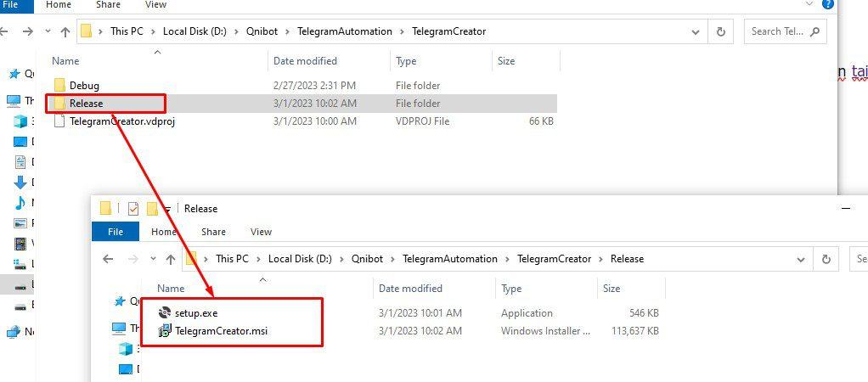This screenshot has height=382, width=868.
Task: Click TelegramCreator in the Release window address path
Action: pos(554,259)
